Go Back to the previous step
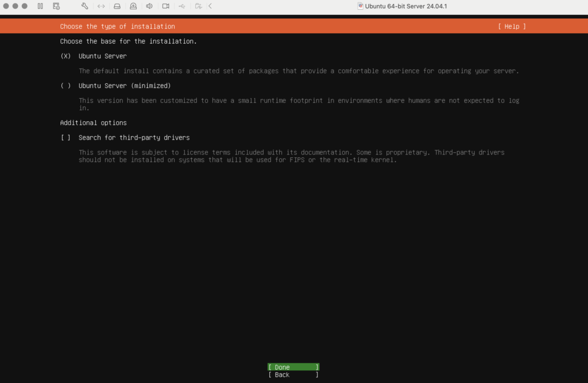The width and height of the screenshot is (588, 383). [x=293, y=375]
